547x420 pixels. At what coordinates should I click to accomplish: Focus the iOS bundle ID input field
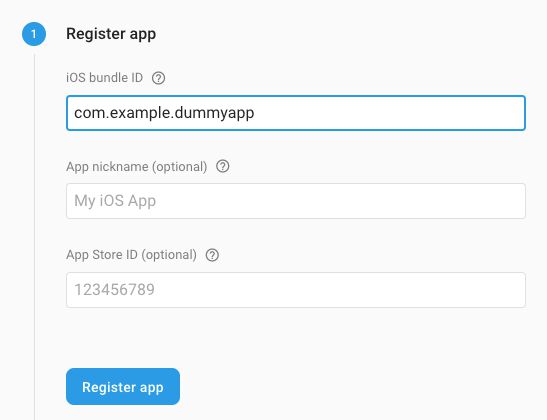(296, 113)
